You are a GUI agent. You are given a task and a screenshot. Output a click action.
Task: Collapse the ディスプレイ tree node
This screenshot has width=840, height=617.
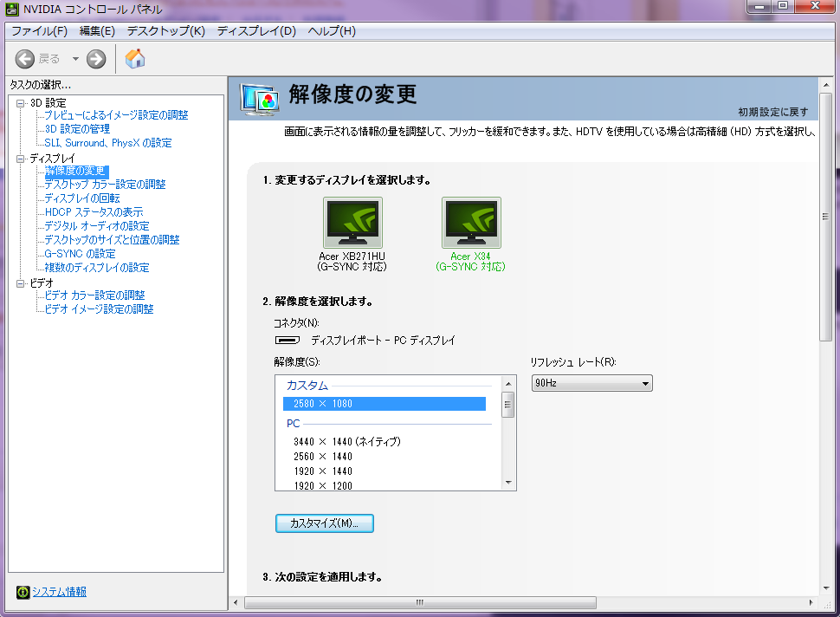[x=21, y=159]
